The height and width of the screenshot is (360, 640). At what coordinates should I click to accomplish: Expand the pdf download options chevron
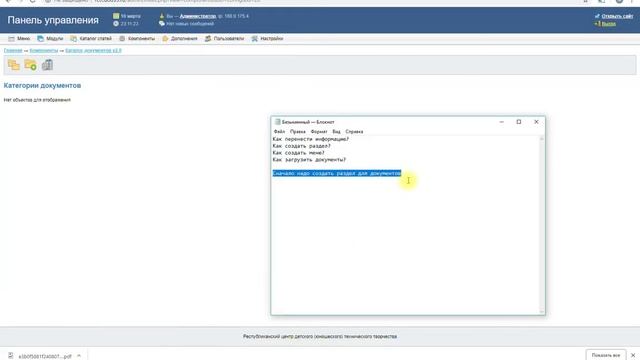[x=79, y=356]
